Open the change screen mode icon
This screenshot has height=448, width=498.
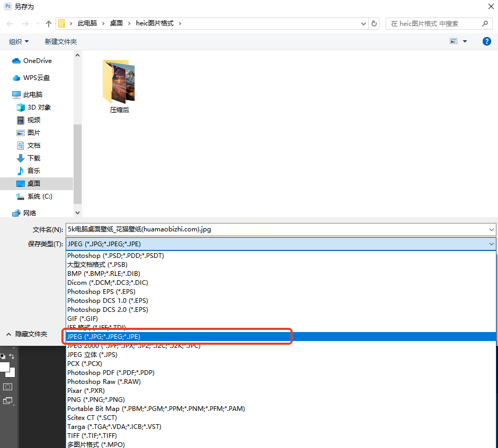(7, 401)
